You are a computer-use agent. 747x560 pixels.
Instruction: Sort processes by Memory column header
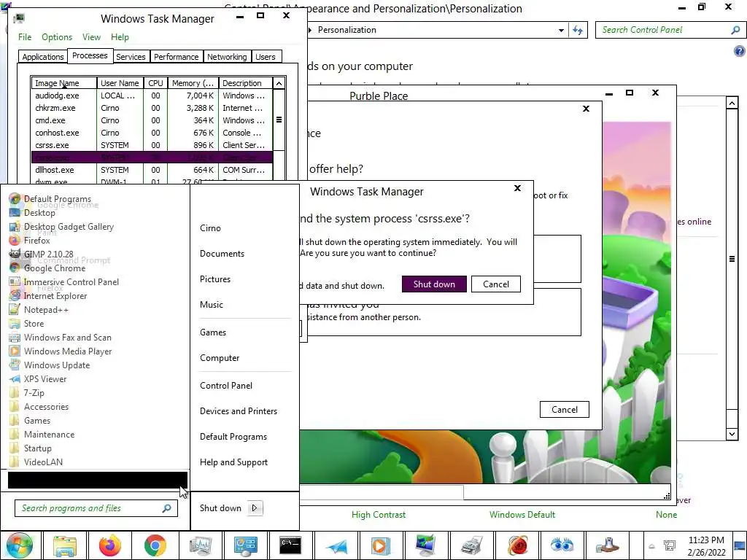pyautogui.click(x=193, y=83)
